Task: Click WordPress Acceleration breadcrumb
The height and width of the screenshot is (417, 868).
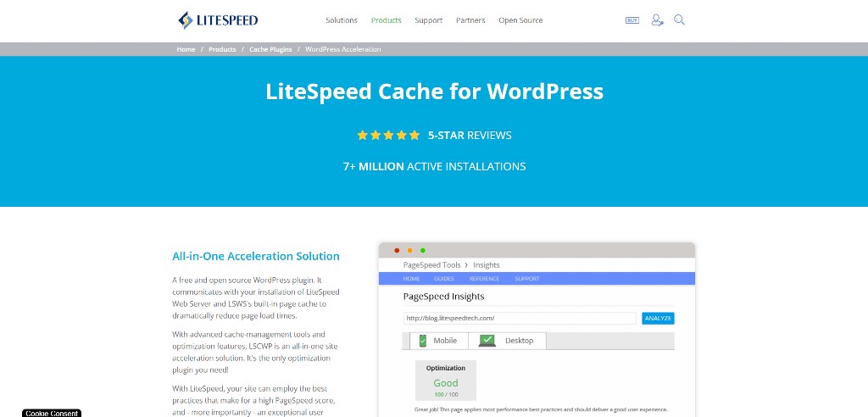Action: click(342, 49)
